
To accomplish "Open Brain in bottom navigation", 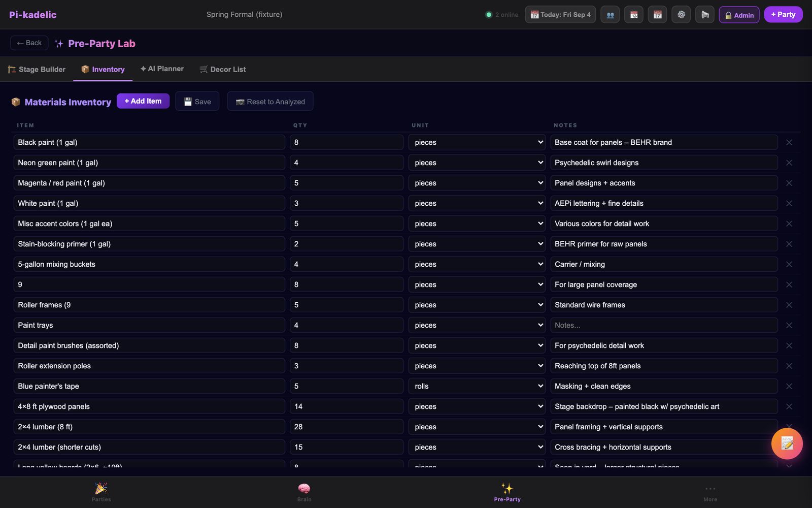I will click(x=304, y=492).
